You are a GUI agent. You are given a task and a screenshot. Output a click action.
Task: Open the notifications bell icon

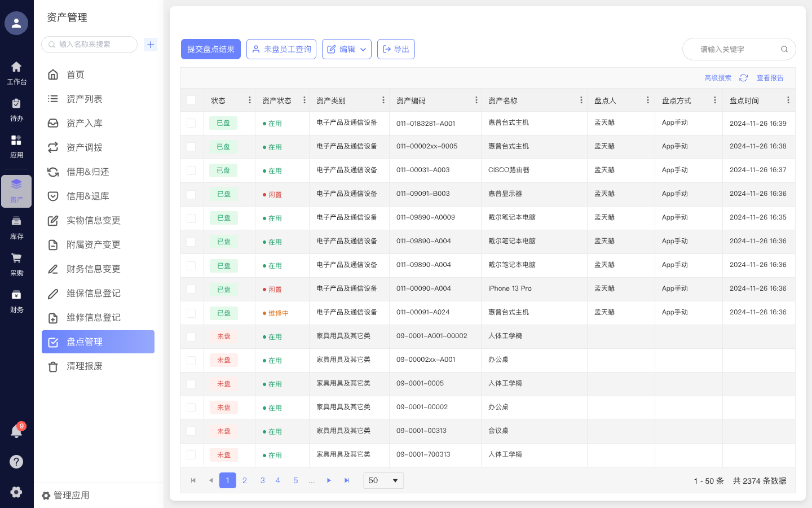pyautogui.click(x=16, y=431)
